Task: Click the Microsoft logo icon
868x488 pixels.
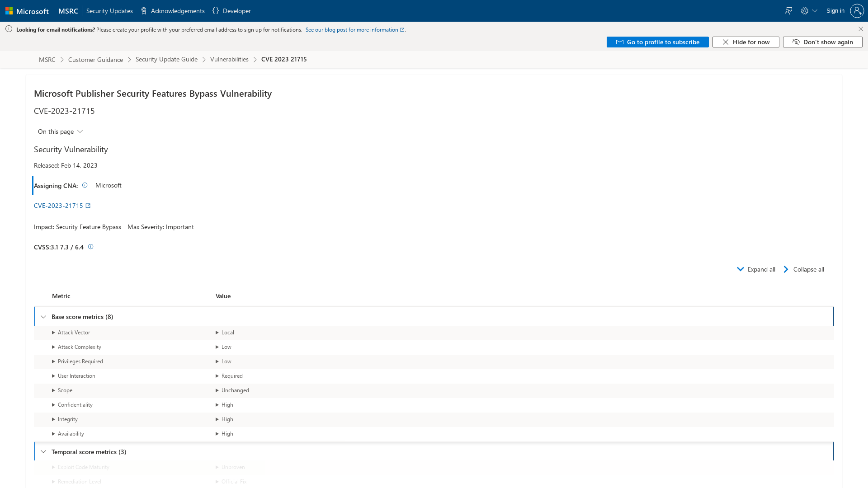Action: point(9,11)
